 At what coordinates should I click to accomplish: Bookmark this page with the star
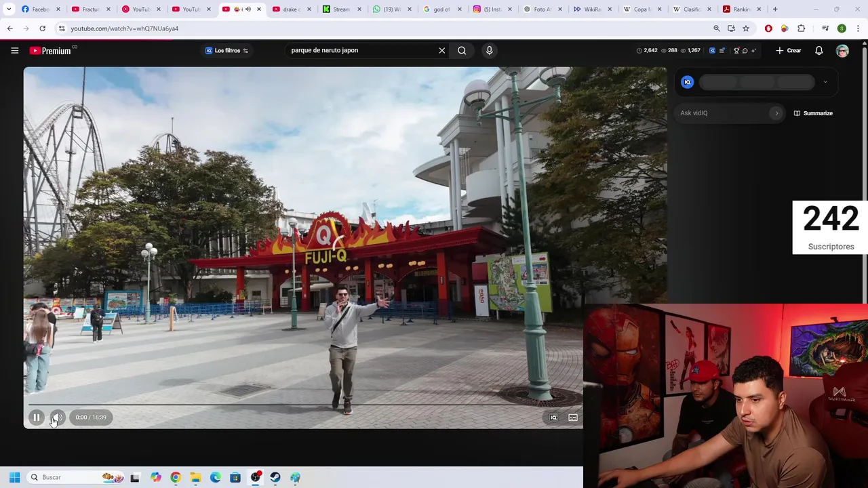click(745, 28)
